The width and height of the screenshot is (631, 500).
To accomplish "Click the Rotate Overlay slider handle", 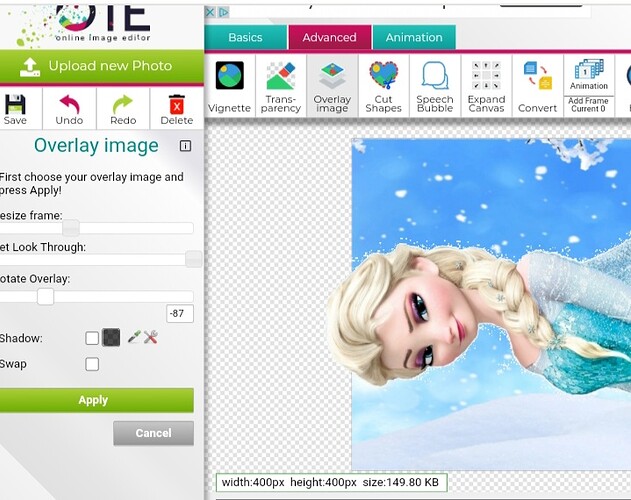I will [45, 296].
